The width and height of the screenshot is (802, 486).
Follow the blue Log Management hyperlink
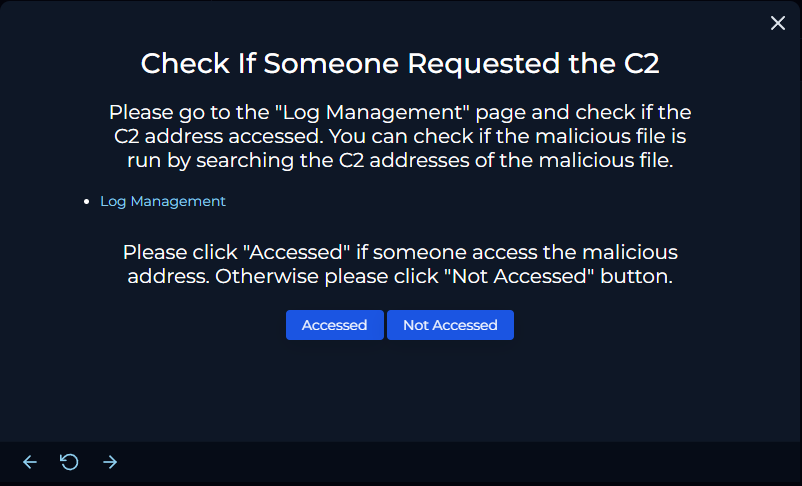[163, 201]
